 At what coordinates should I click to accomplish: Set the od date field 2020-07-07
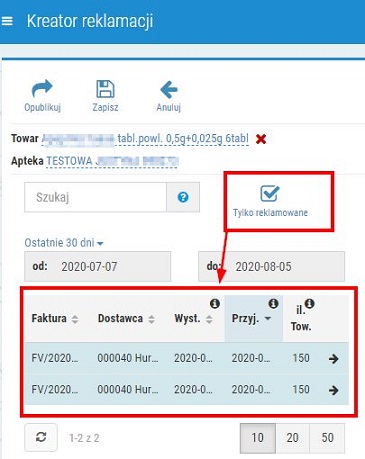97,266
